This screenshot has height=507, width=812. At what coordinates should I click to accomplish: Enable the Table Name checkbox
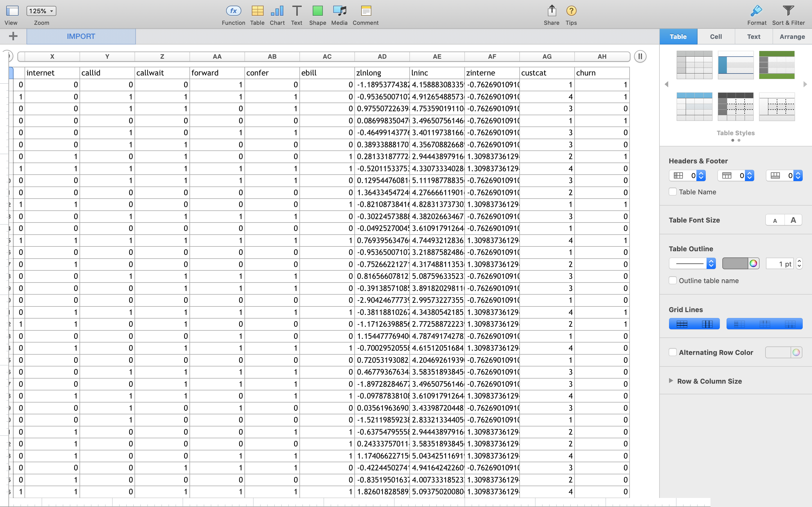(x=673, y=192)
